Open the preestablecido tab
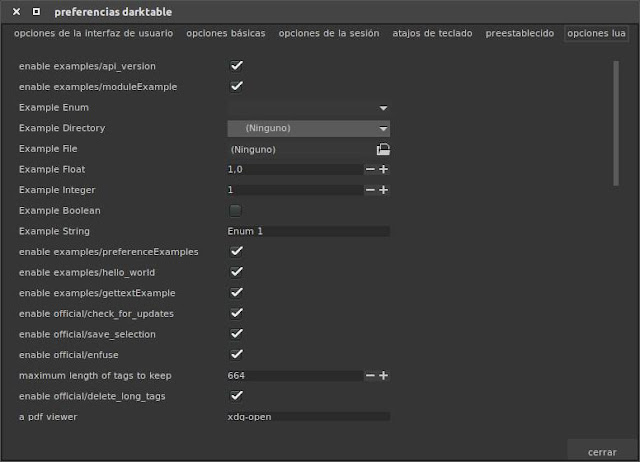The image size is (640, 462). (520, 33)
